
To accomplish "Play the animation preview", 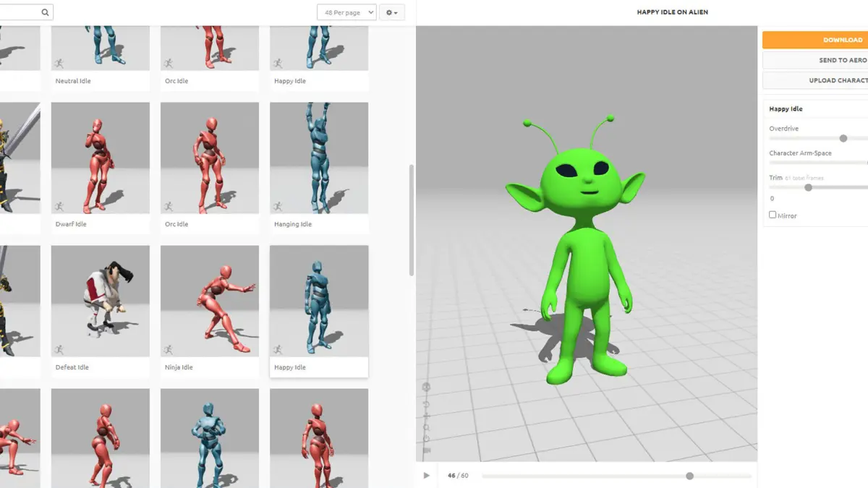I will 426,476.
